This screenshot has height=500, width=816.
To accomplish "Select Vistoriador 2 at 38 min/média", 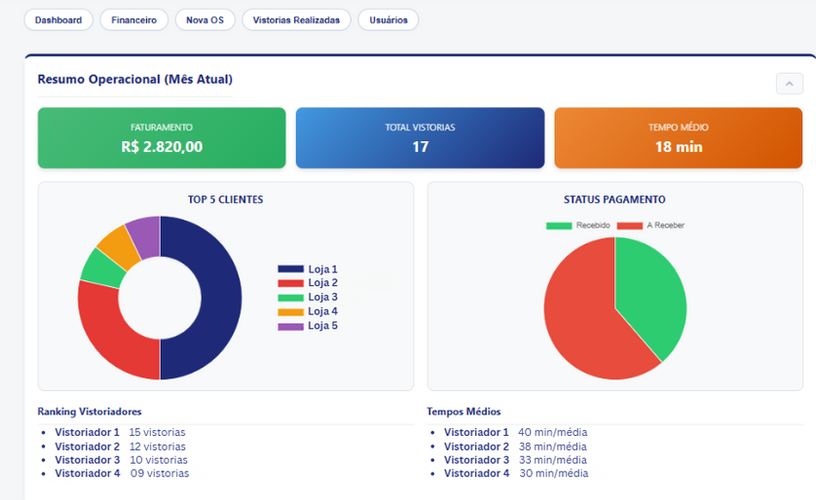I will tap(515, 446).
